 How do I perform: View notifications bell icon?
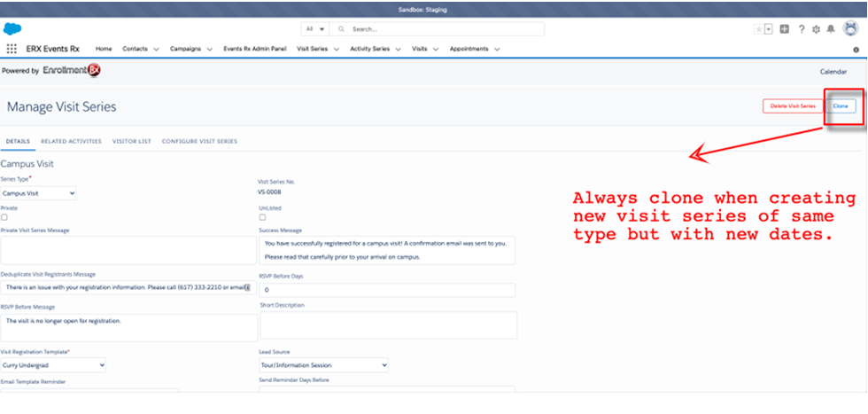(x=831, y=29)
